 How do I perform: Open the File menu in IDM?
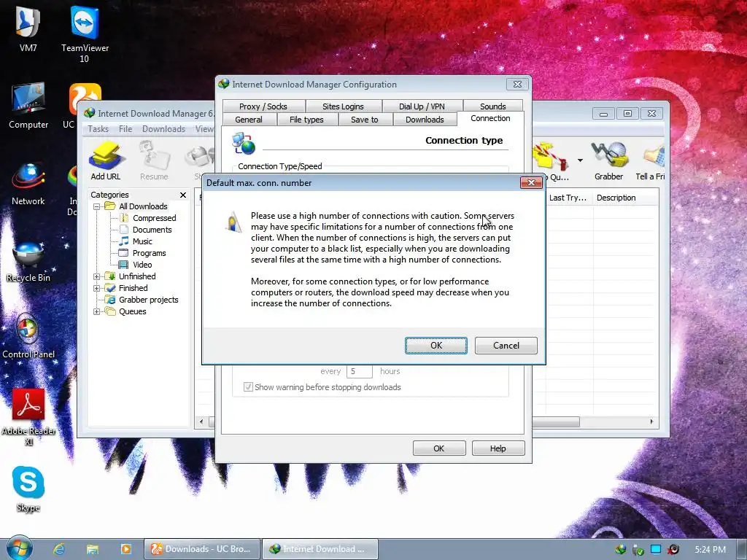125,129
